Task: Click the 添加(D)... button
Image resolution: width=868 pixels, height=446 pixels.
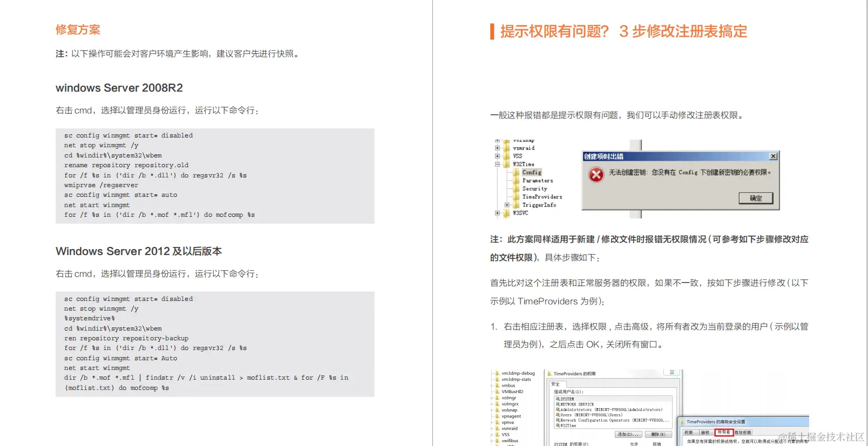Action: point(628,434)
